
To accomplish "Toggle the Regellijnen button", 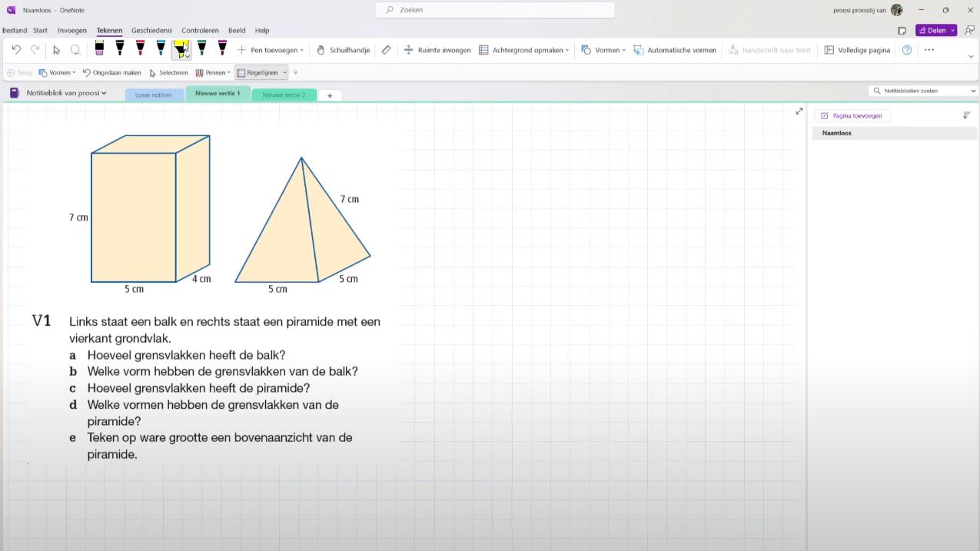I will [257, 73].
